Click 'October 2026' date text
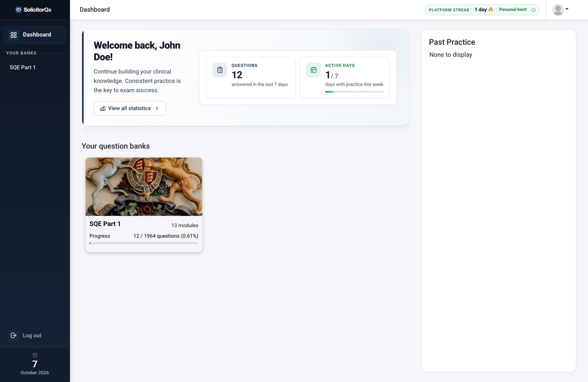Viewport: 588px width, 382px height. tap(35, 373)
